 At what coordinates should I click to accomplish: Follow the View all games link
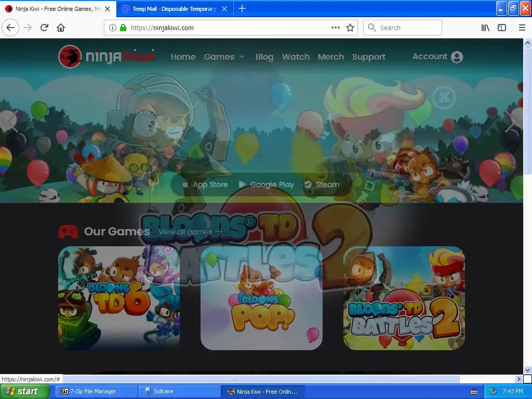[190, 232]
